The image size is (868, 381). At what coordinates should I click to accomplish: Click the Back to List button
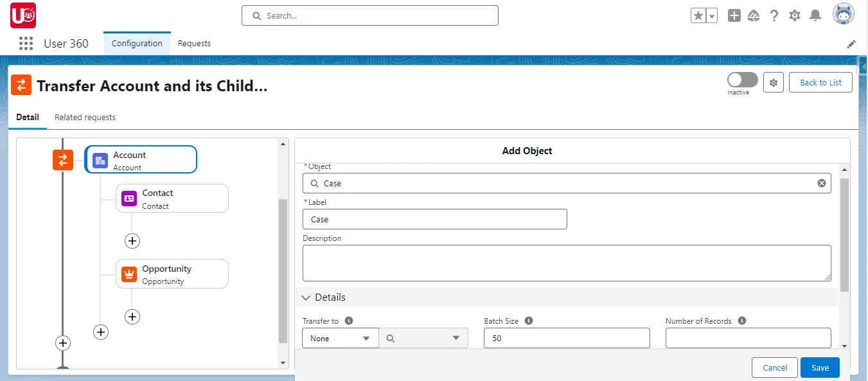pos(820,82)
